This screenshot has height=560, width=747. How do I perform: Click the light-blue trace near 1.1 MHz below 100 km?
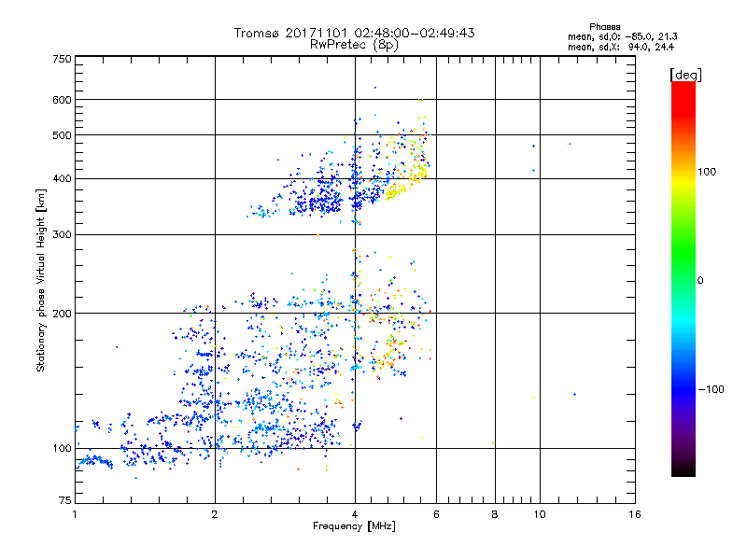(97, 461)
